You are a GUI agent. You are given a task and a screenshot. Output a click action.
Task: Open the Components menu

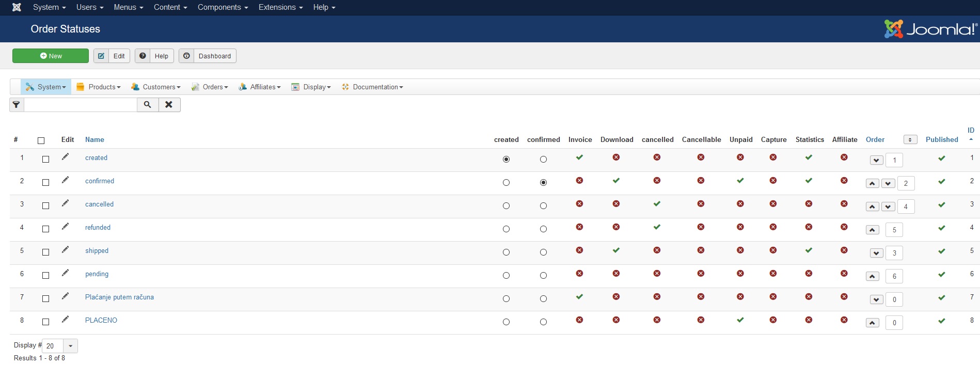tap(223, 7)
